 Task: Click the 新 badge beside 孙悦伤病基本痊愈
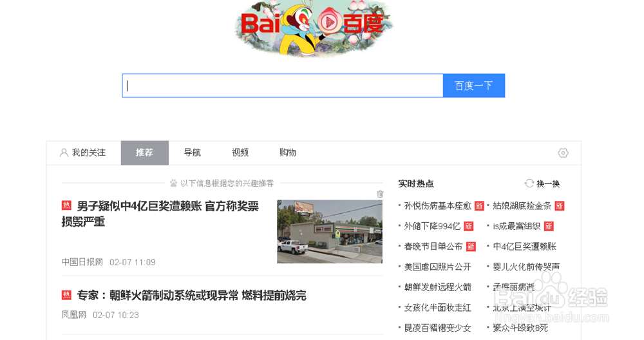[479, 205]
